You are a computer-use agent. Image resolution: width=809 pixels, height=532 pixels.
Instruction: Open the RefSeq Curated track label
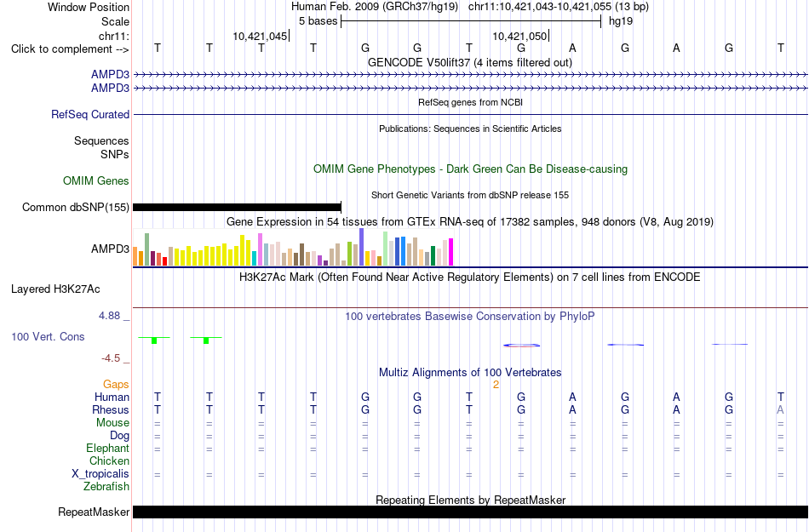click(90, 114)
